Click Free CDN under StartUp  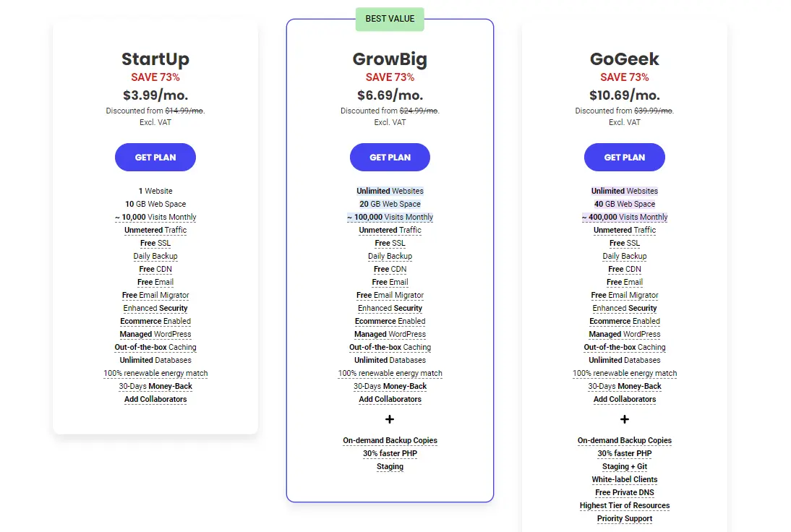[155, 269]
